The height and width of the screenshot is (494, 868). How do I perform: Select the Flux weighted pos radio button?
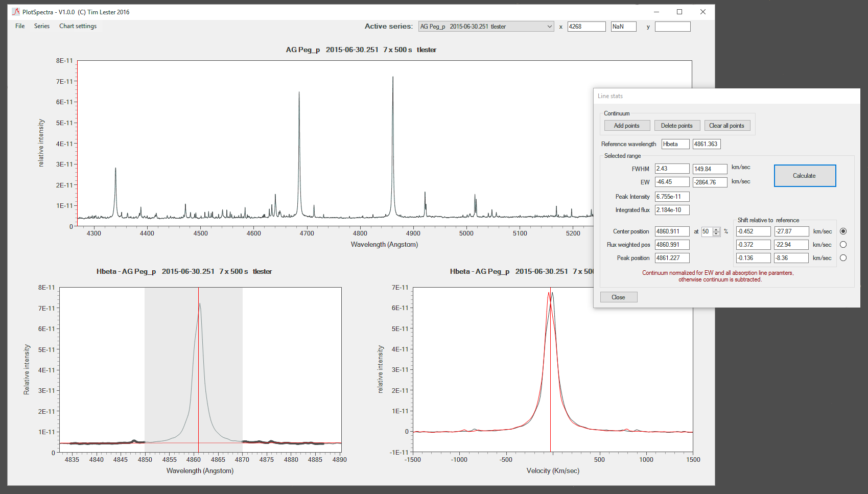843,245
